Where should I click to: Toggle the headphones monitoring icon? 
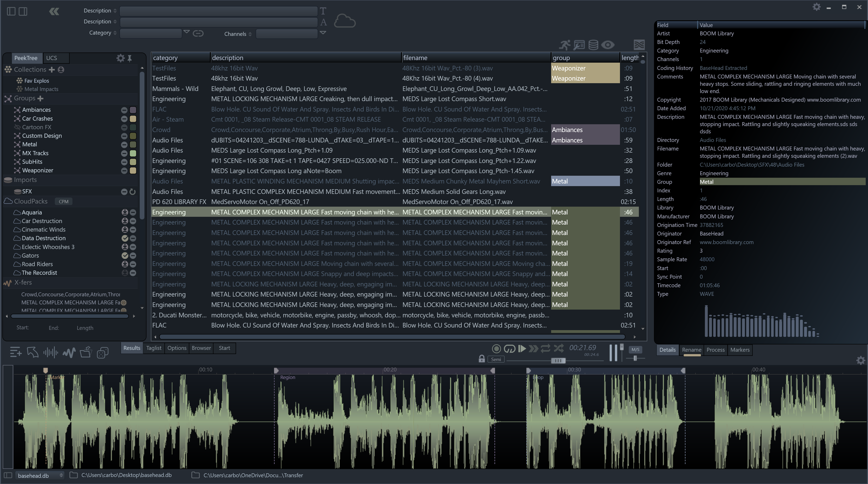pyautogui.click(x=509, y=349)
